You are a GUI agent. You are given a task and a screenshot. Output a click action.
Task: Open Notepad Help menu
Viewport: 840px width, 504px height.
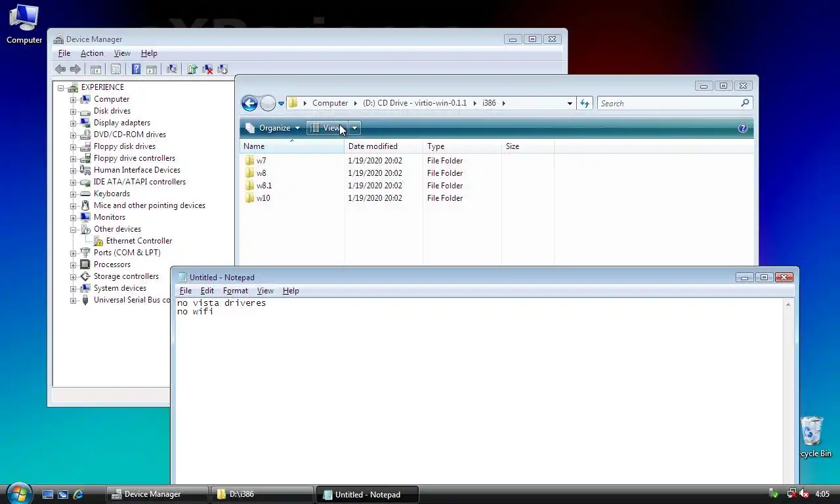291,291
